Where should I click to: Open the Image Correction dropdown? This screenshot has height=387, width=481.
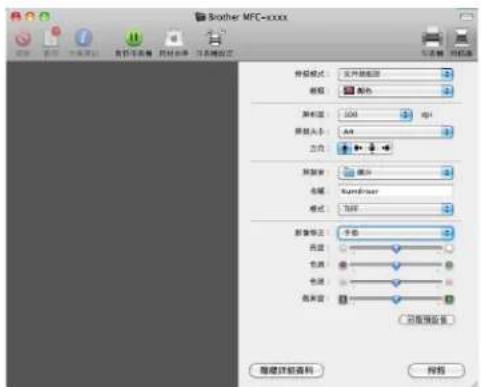pos(396,233)
